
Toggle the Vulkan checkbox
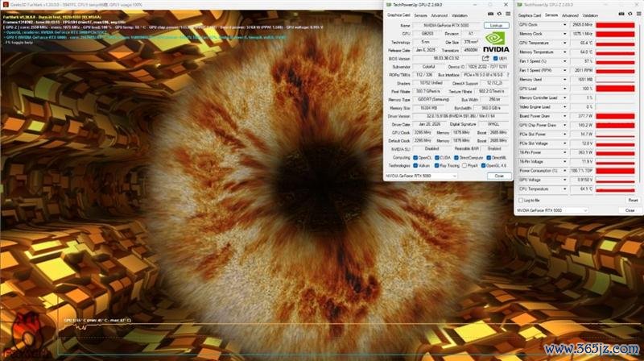tap(415, 166)
